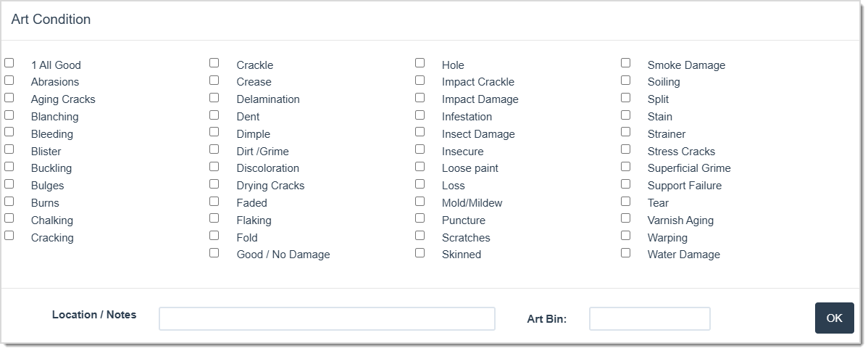Mark the Discoloration checkbox
Viewport: 868px width, 351px height.
click(x=214, y=166)
